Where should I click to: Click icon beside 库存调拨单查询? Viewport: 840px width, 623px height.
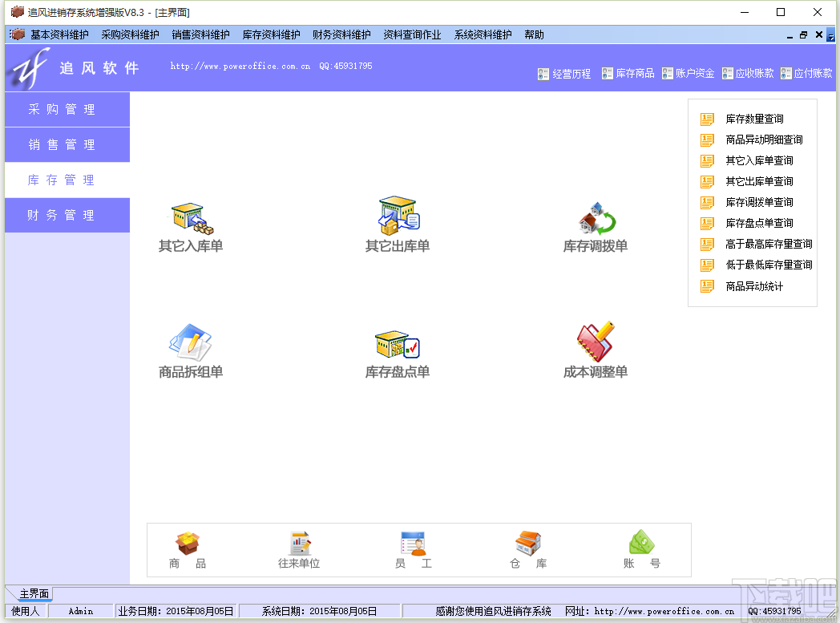(707, 203)
